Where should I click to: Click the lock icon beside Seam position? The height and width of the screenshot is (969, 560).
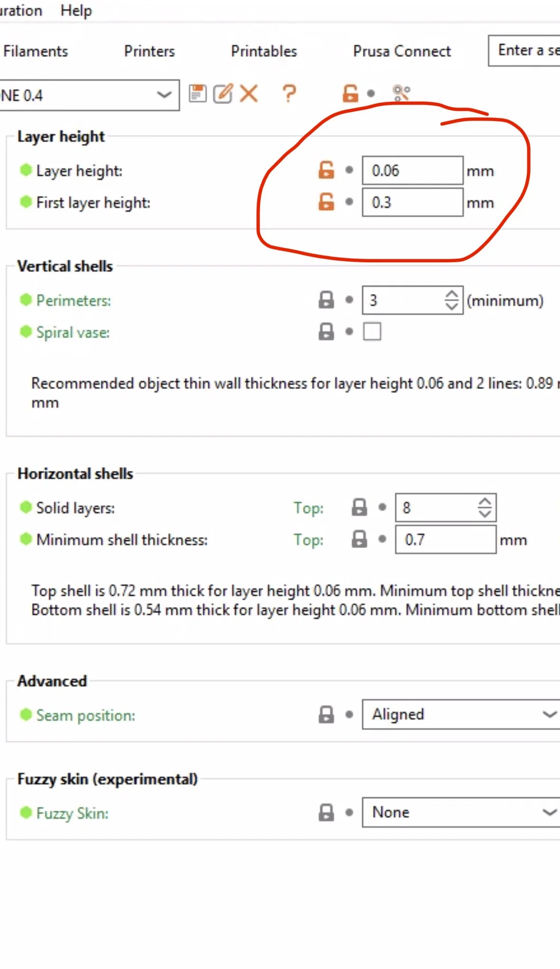click(x=326, y=714)
